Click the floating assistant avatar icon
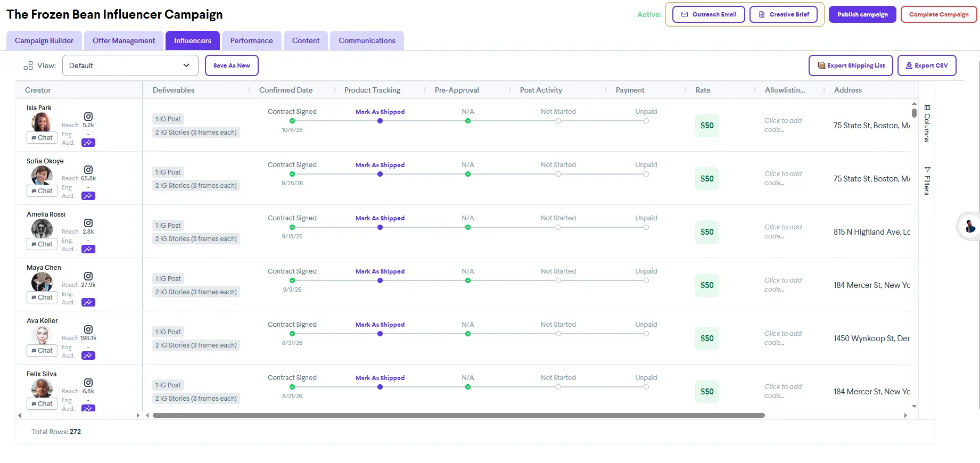Image resolution: width=980 pixels, height=463 pixels. click(970, 227)
